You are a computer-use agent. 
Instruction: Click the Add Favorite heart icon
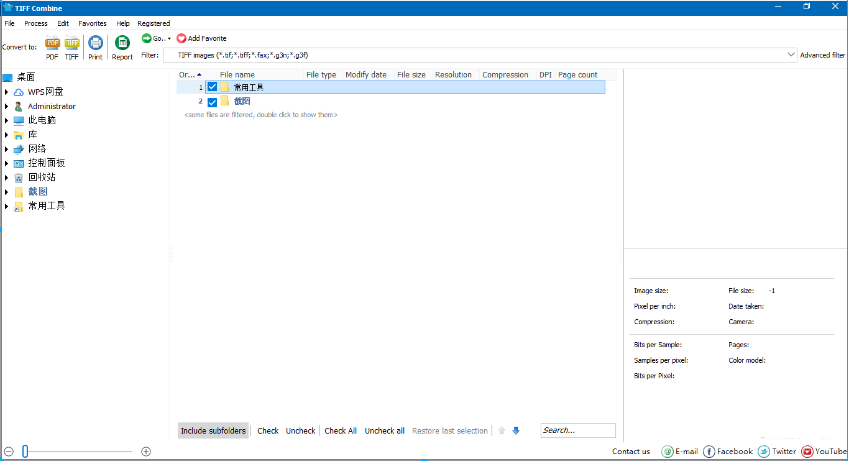point(182,38)
